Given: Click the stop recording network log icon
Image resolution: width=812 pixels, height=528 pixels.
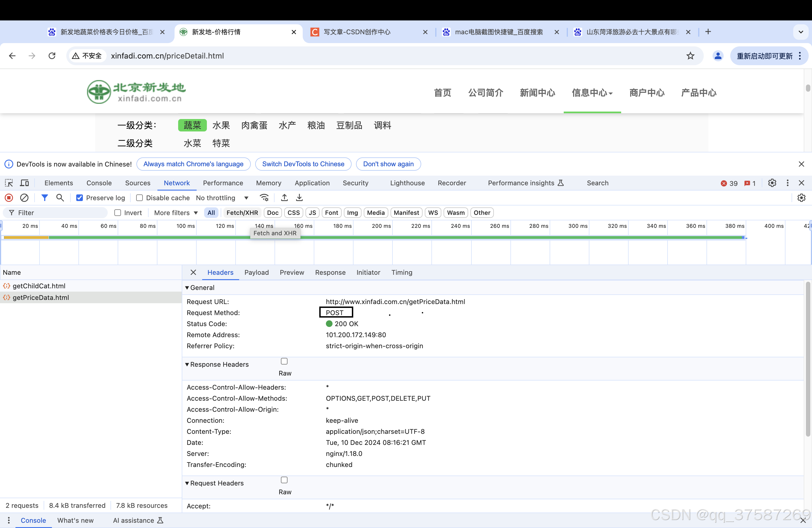Looking at the screenshot, I should click(9, 198).
